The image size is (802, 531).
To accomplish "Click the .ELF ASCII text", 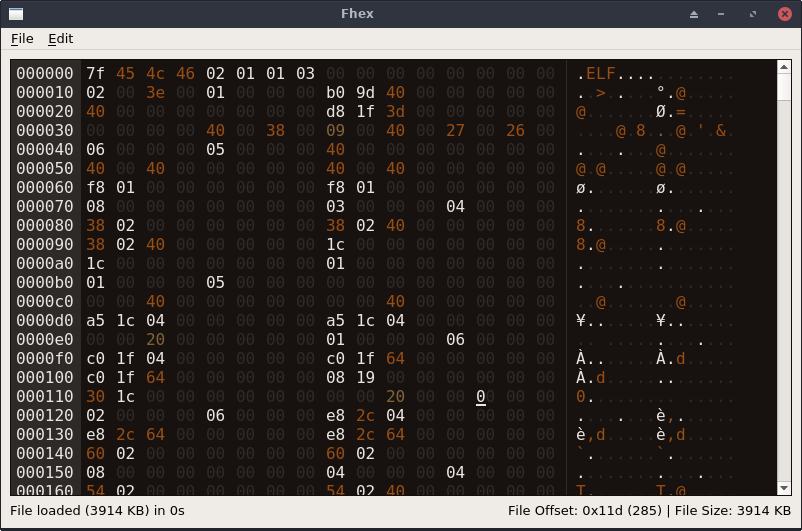I will [x=596, y=74].
